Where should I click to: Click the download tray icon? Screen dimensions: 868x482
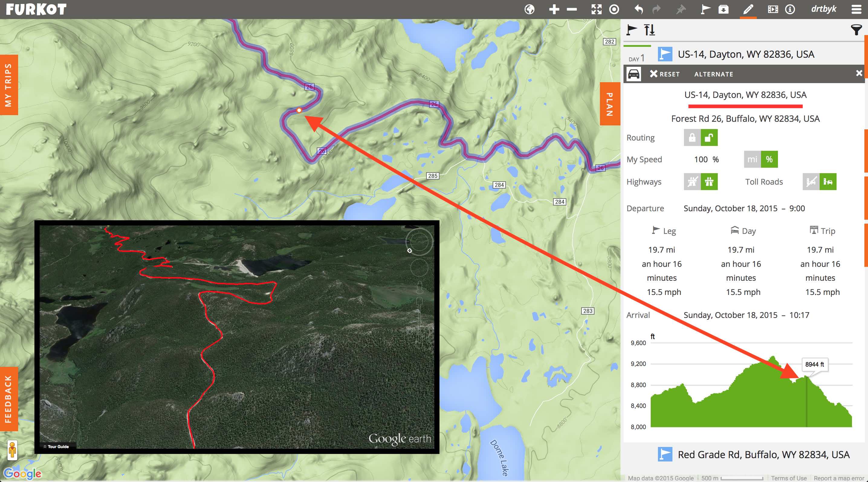tap(724, 9)
